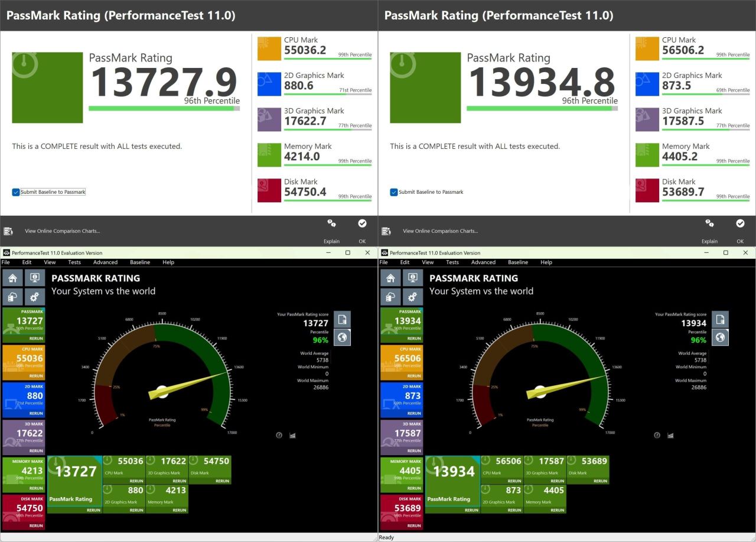Select the sidebar CPU MARK 55036 tile

[x=24, y=362]
